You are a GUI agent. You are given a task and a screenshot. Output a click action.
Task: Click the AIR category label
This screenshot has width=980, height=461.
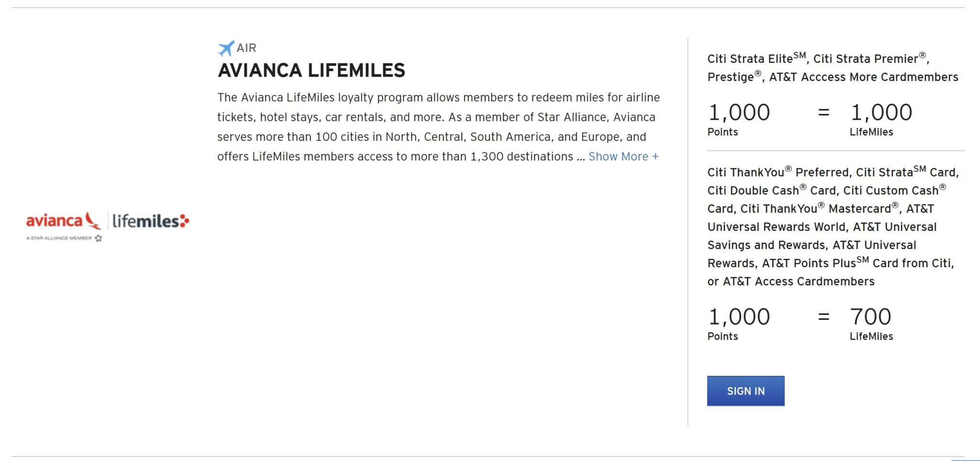pyautogui.click(x=246, y=48)
